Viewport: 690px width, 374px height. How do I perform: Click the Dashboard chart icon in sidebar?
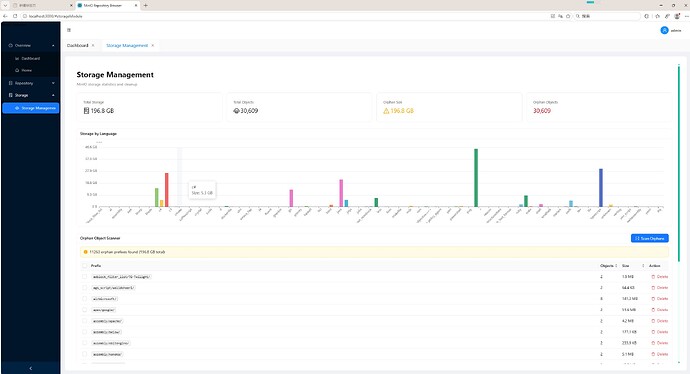pos(17,58)
